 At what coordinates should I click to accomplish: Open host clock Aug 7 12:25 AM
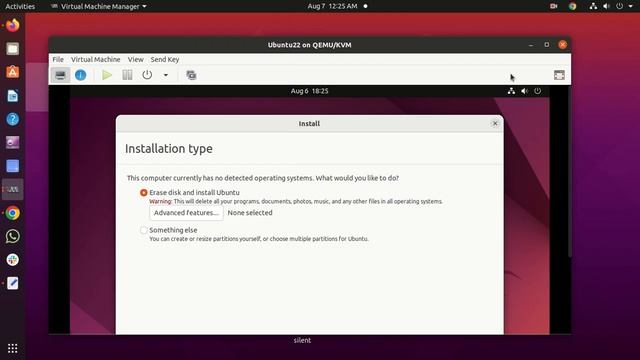point(332,6)
